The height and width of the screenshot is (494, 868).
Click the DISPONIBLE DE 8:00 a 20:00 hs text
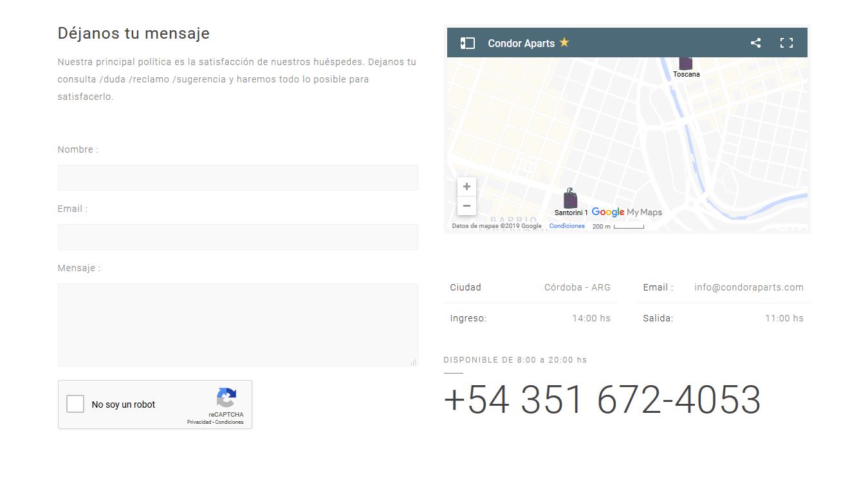point(515,360)
